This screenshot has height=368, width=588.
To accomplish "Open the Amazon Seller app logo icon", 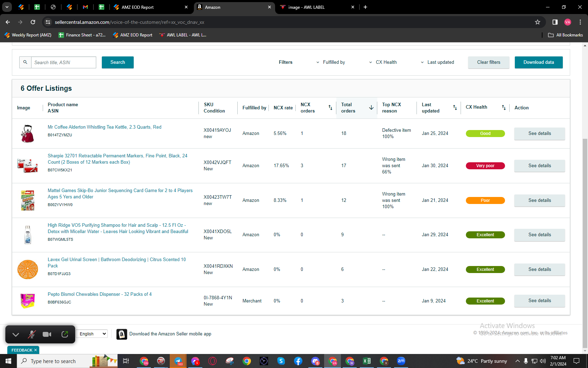I will 121,334.
